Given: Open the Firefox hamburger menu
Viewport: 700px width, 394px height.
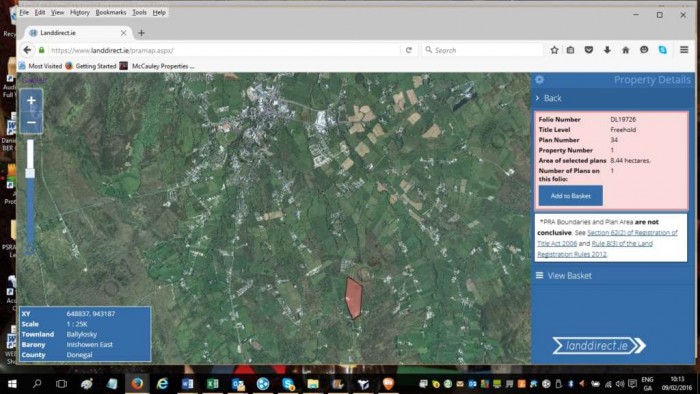Looking at the screenshot, I should [684, 50].
